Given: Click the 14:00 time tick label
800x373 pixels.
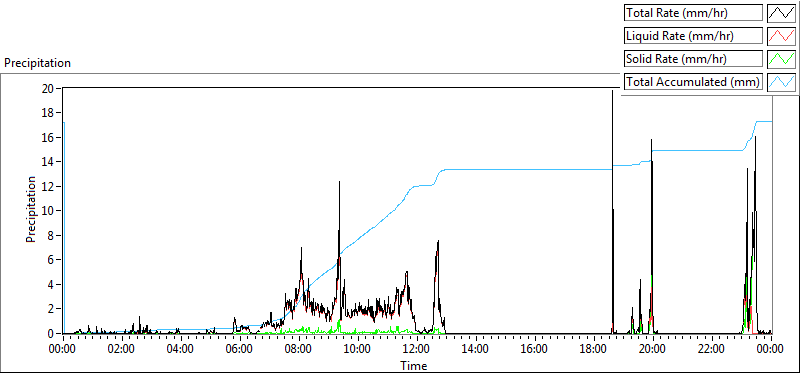Looking at the screenshot, I should coord(476,350).
